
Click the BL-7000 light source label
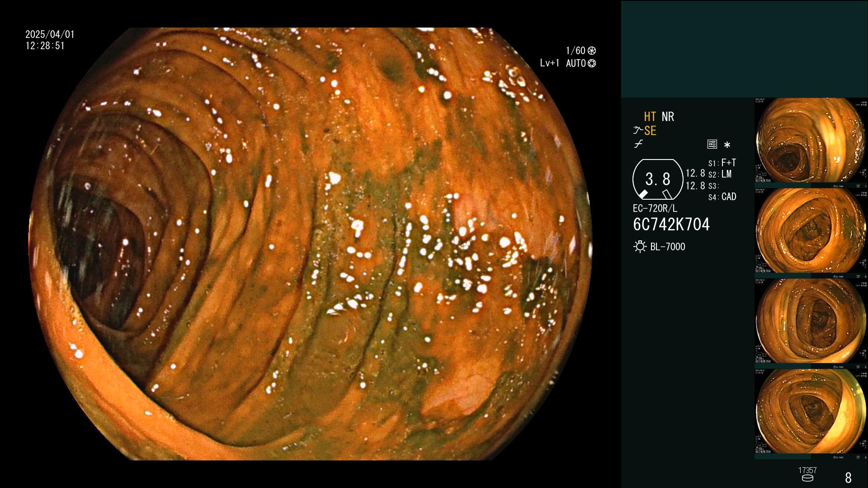tap(668, 247)
